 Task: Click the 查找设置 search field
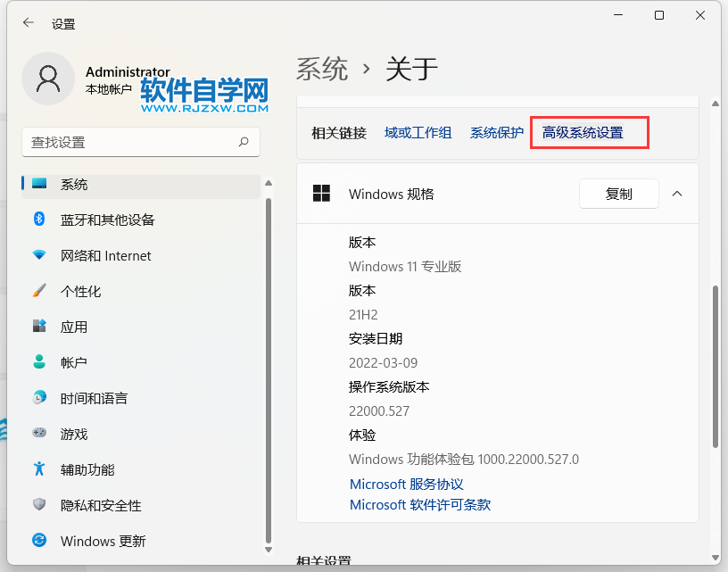(x=141, y=142)
